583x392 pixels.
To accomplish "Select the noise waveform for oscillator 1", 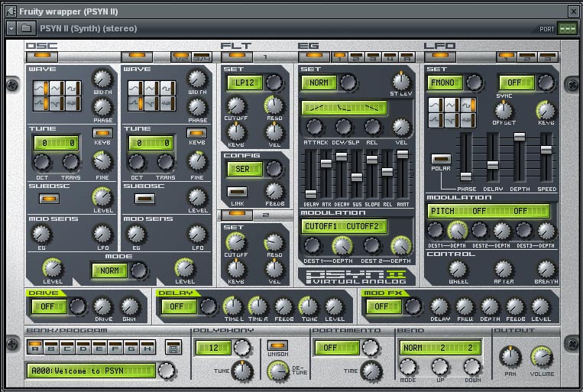I will pyautogui.click(x=73, y=104).
